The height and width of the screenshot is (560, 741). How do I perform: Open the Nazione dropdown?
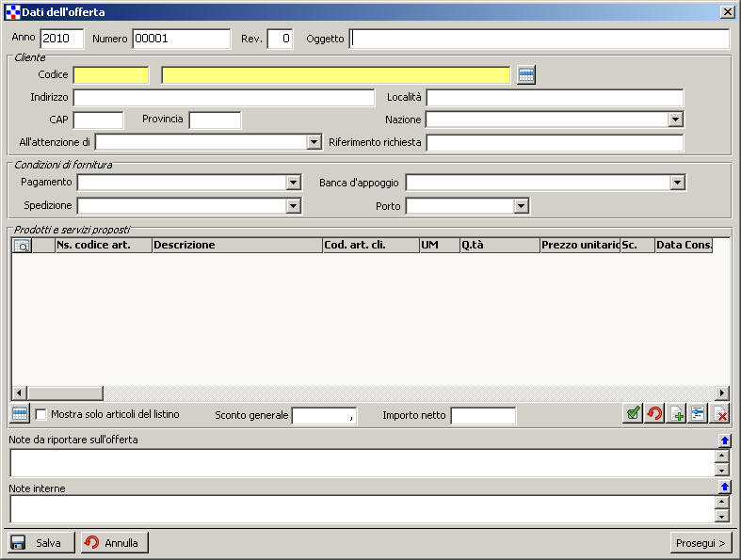(675, 120)
